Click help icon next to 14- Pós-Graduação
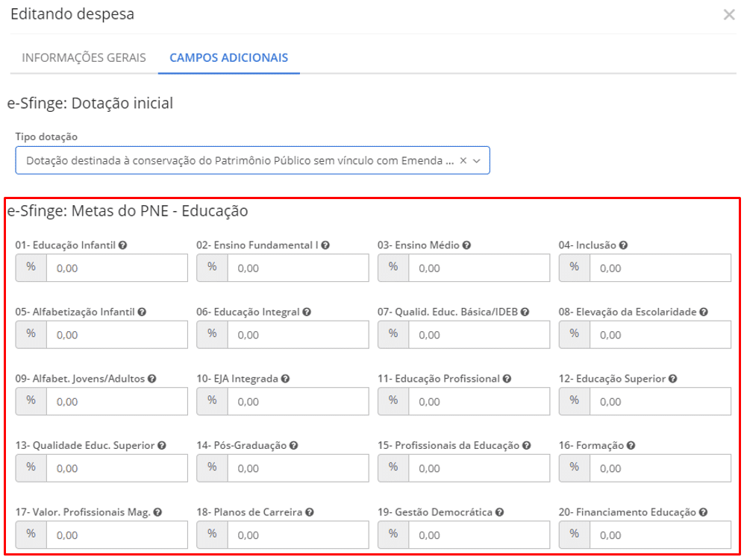Viewport: 744px width, 560px height. (x=294, y=446)
